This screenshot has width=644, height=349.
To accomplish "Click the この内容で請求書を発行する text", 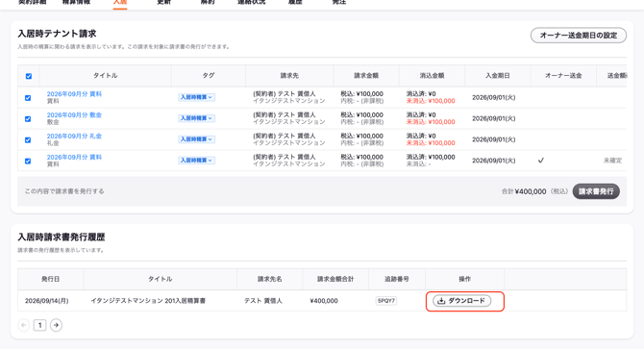I will click(x=64, y=191).
